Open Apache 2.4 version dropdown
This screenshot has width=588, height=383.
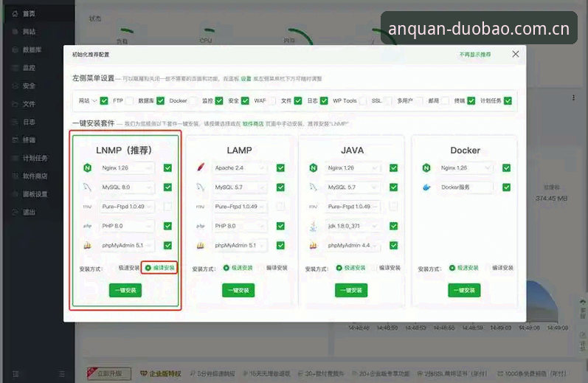click(x=240, y=168)
